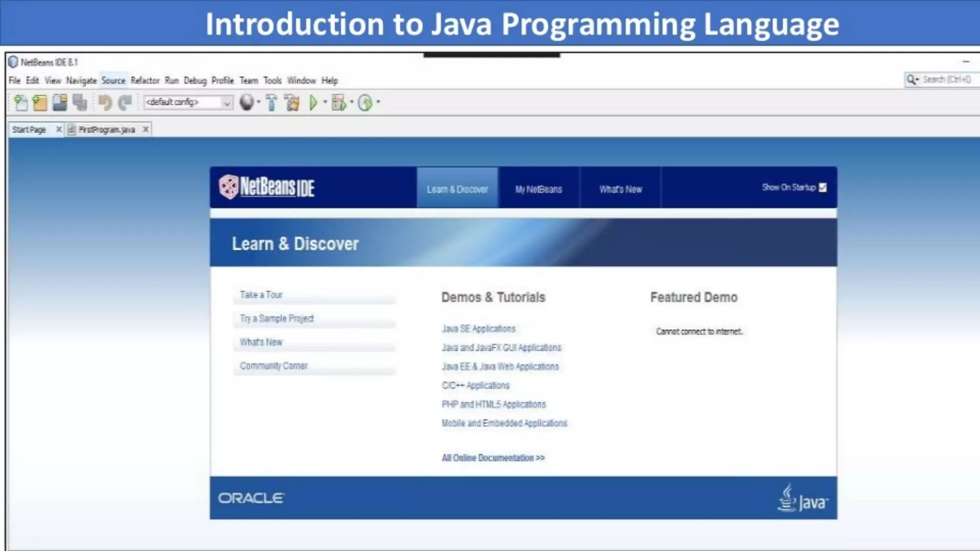Expand the globe browser dropdown arrow
The width and height of the screenshot is (980, 551).
coord(259,102)
